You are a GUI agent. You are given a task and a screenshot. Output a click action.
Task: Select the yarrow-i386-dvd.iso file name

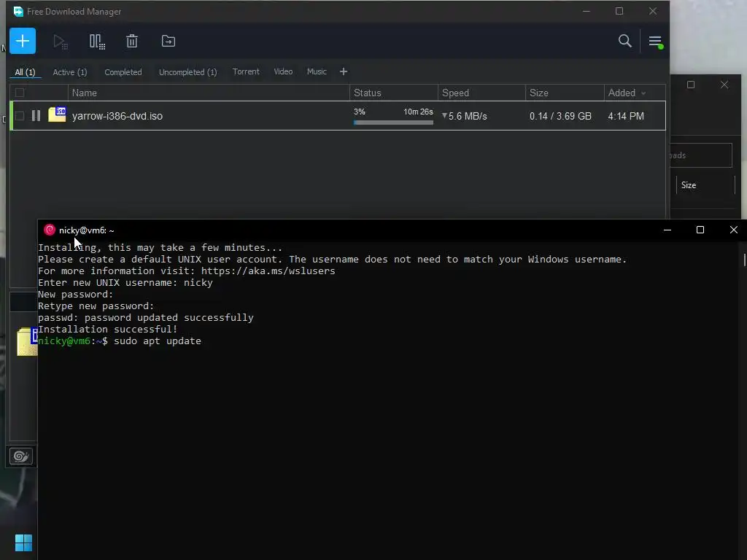coord(117,116)
